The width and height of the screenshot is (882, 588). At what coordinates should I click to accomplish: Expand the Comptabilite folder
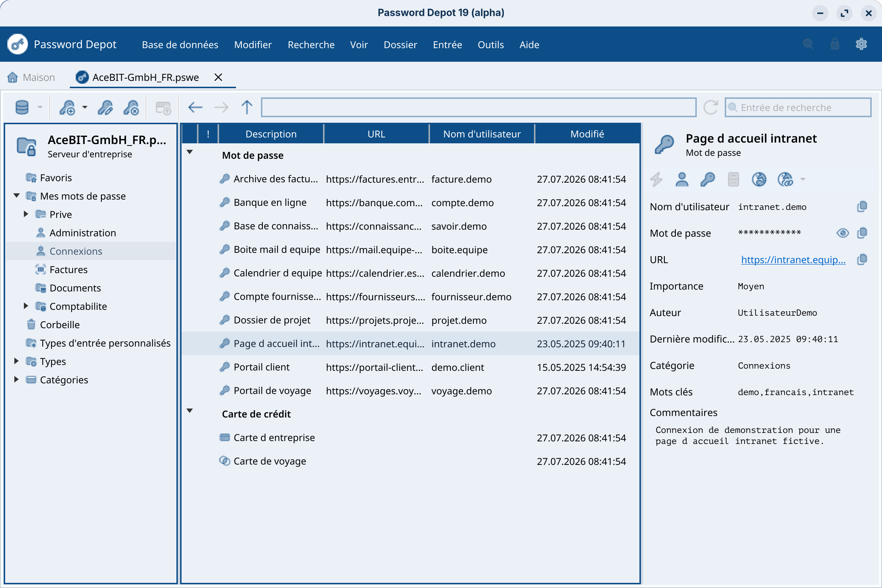[x=26, y=306]
